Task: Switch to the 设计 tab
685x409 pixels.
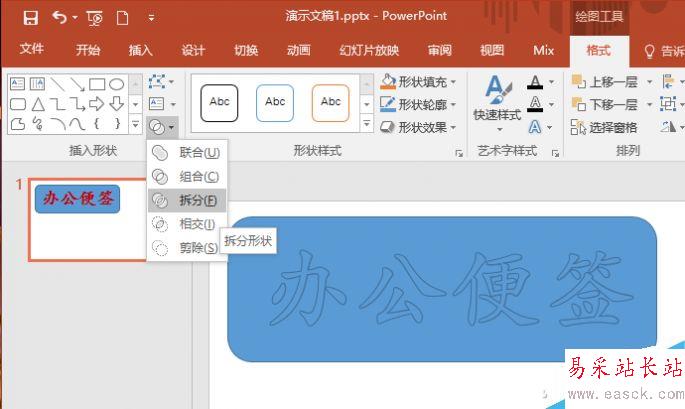Action: (193, 50)
